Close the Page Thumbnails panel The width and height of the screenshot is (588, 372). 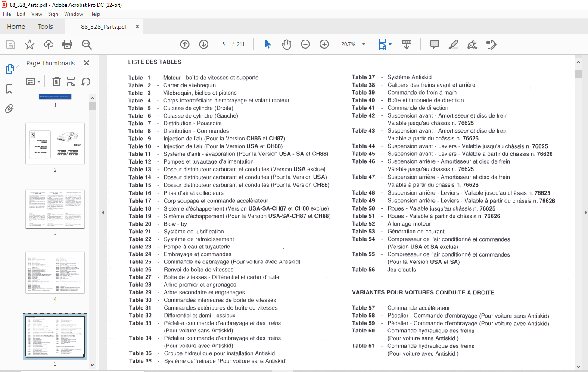coord(87,63)
